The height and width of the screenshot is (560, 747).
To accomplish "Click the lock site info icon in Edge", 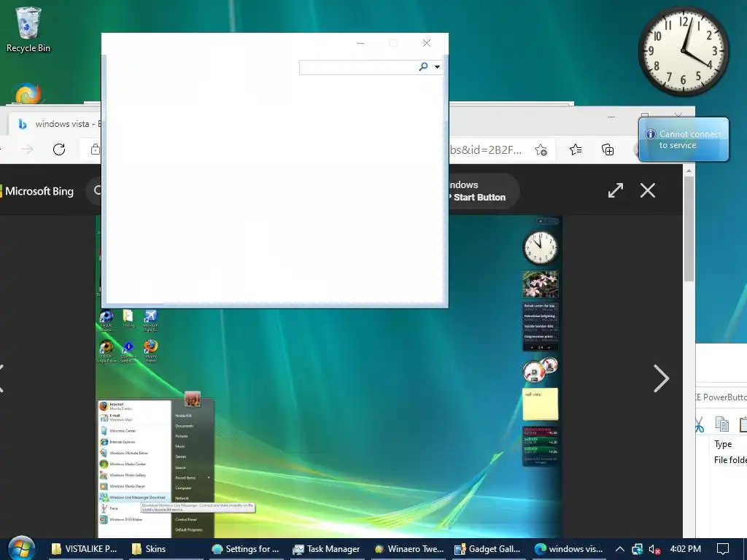I will pos(96,149).
